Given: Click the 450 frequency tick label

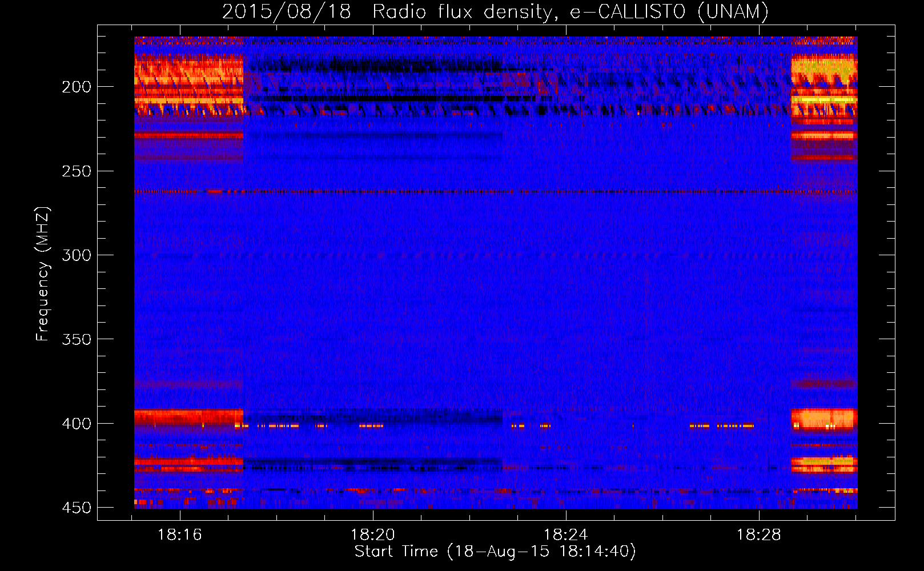Looking at the screenshot, I should [x=76, y=508].
